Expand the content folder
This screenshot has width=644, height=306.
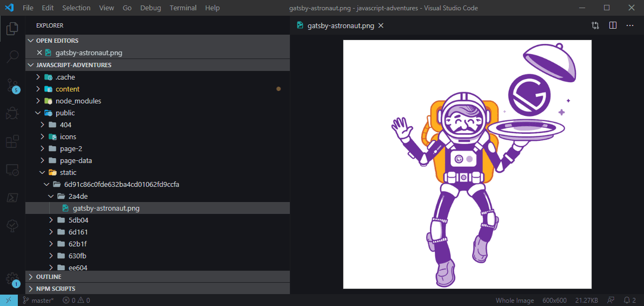[x=158, y=89]
